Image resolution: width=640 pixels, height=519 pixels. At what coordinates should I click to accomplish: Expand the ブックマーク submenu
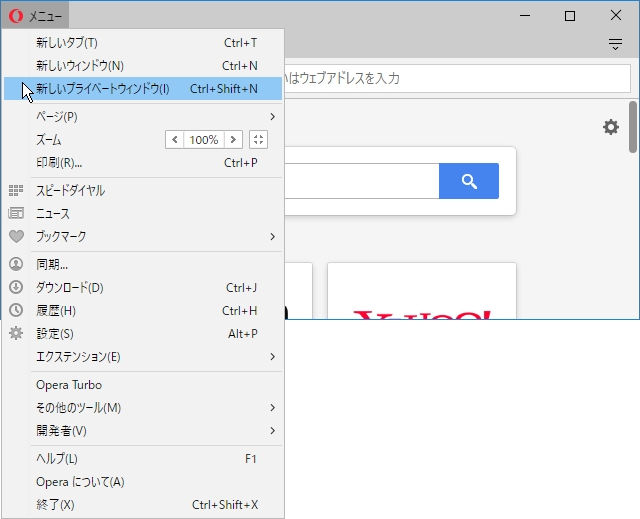[x=143, y=237]
